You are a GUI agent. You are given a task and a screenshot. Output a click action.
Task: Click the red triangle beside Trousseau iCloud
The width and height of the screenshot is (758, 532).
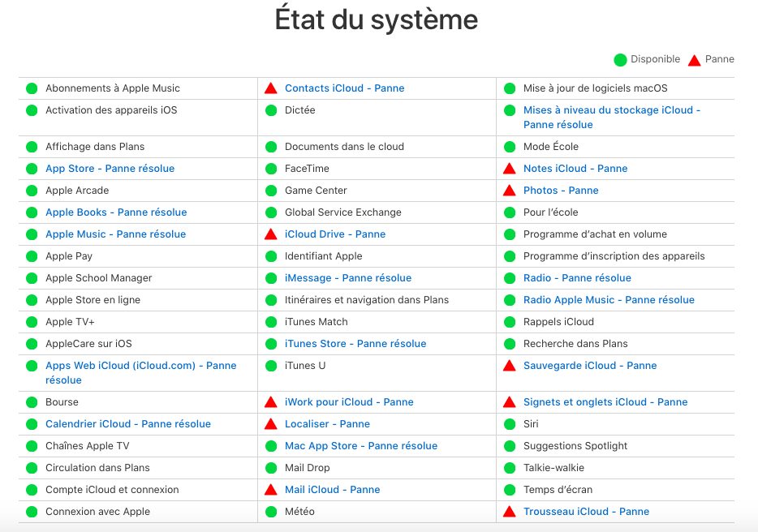point(510,512)
